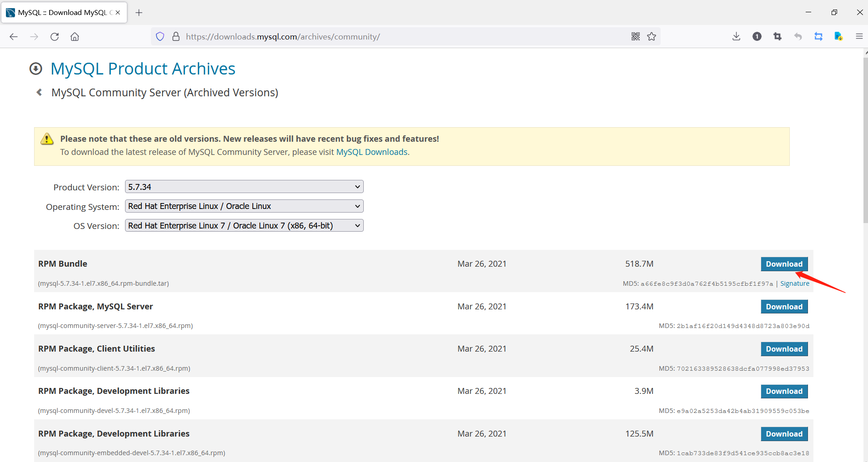Open the Product Version dropdown
This screenshot has width=868, height=462.
coord(244,187)
